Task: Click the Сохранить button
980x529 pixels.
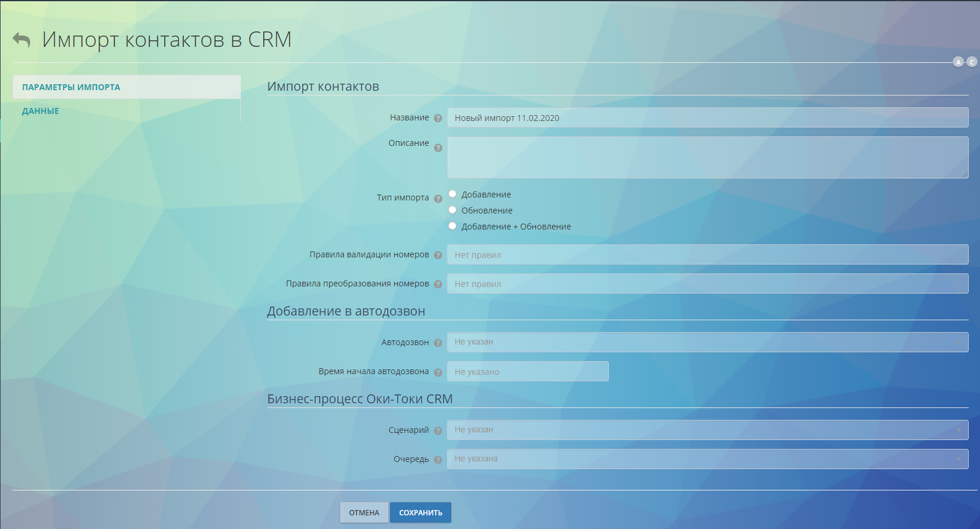Action: coord(420,512)
